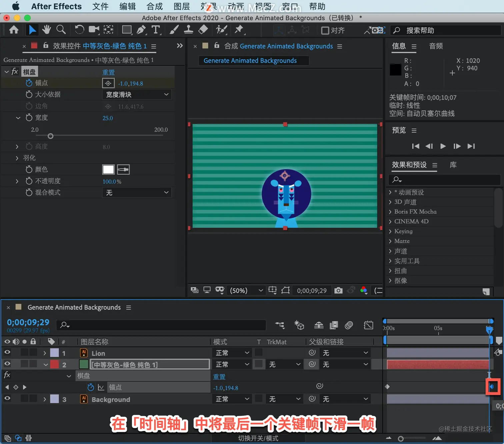504x444 pixels.
Task: Select the Rectangle shape tool
Action: click(x=127, y=30)
